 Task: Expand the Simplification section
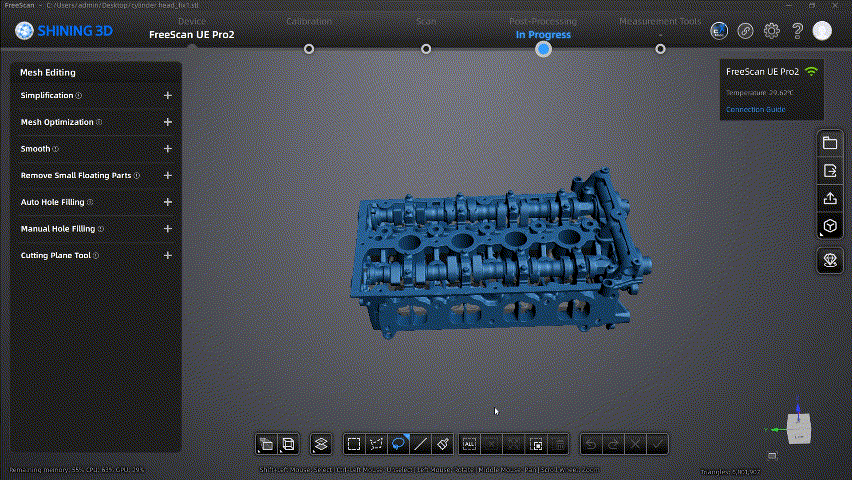pyautogui.click(x=167, y=96)
